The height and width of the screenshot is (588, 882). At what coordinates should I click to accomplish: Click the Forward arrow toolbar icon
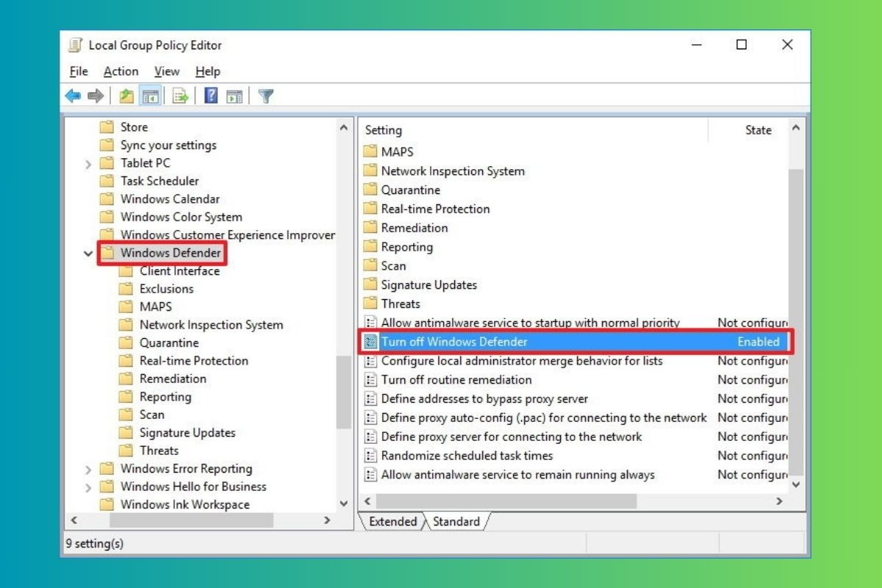pyautogui.click(x=95, y=96)
